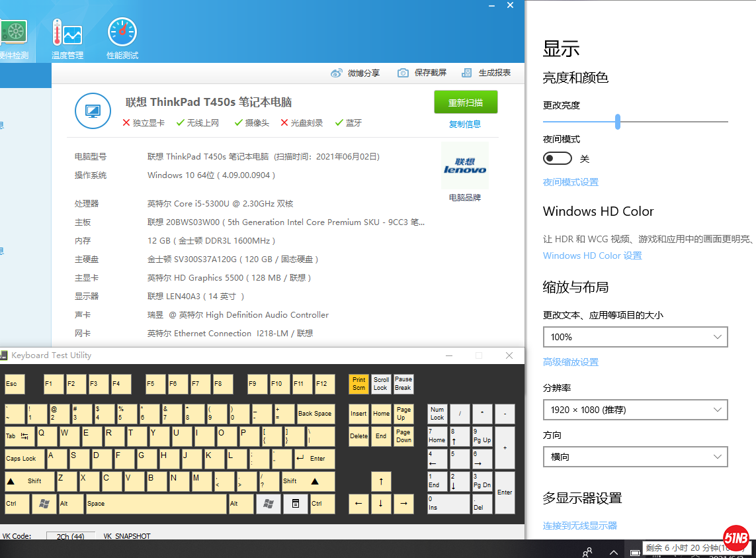This screenshot has height=558, width=756.
Task: Adjust the 更改亮度 brightness slider handle
Action: coord(618,122)
